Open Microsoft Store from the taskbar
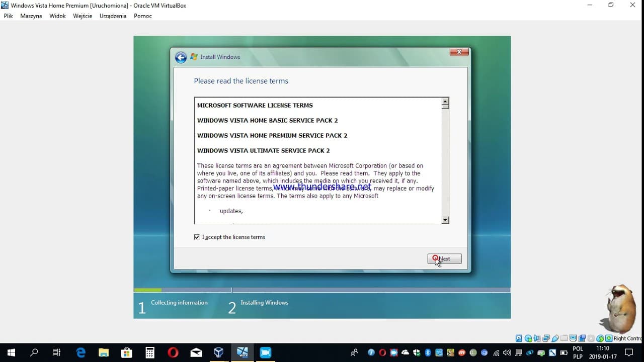644x362 pixels. coord(127,352)
